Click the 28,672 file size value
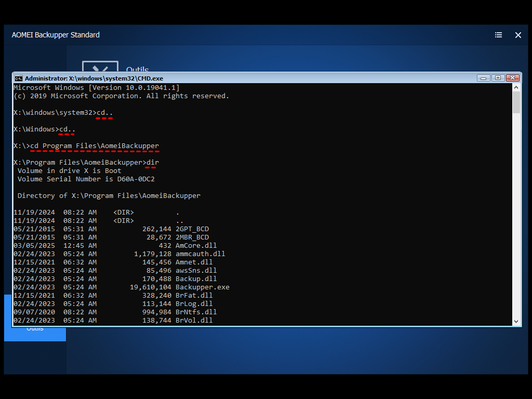 pyautogui.click(x=159, y=237)
